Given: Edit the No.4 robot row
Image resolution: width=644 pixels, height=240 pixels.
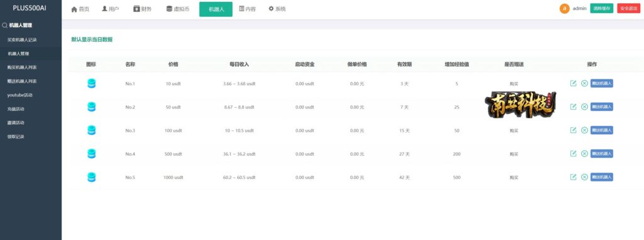Looking at the screenshot, I should pyautogui.click(x=574, y=154).
